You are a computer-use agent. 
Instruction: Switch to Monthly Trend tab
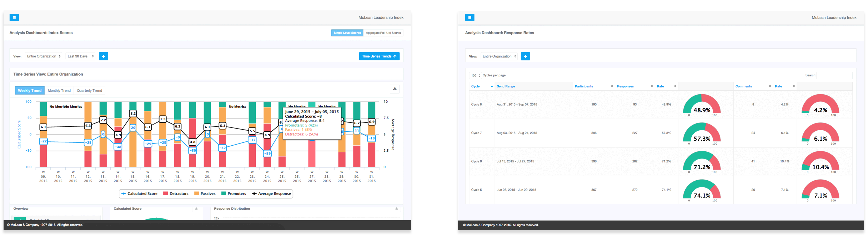point(59,91)
